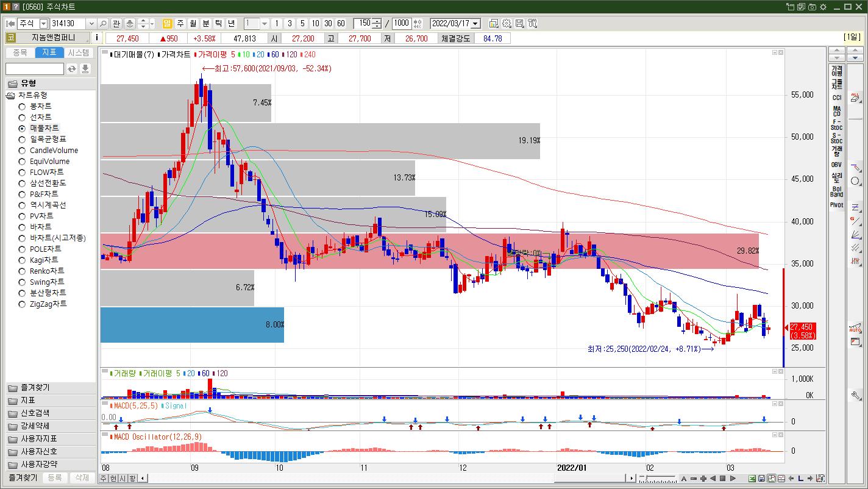Open the stock code 314130 dropdown
The height and width of the screenshot is (489, 868).
(x=91, y=24)
